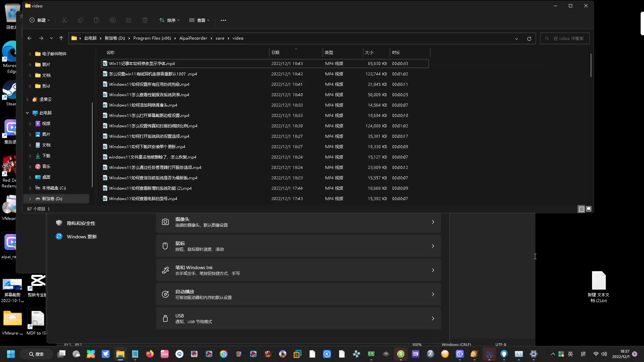Click the file list vertical scrollbar

tap(591, 65)
